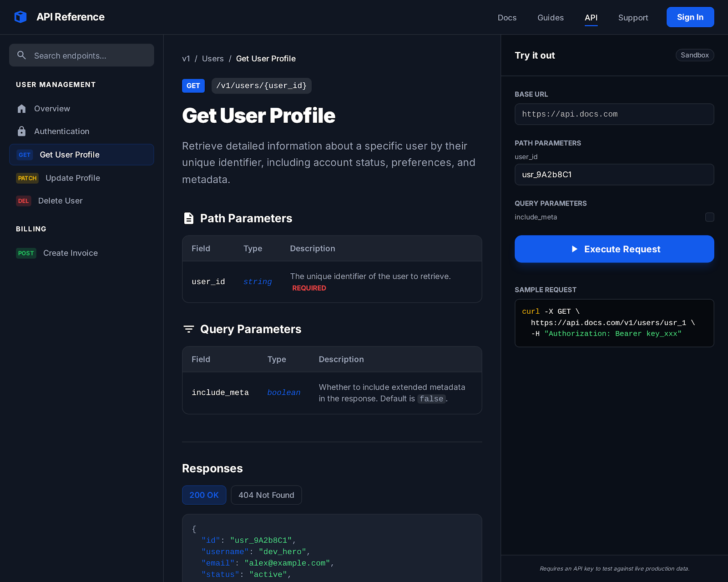Select the Path Parameters document icon
The height and width of the screenshot is (582, 728).
pos(189,218)
